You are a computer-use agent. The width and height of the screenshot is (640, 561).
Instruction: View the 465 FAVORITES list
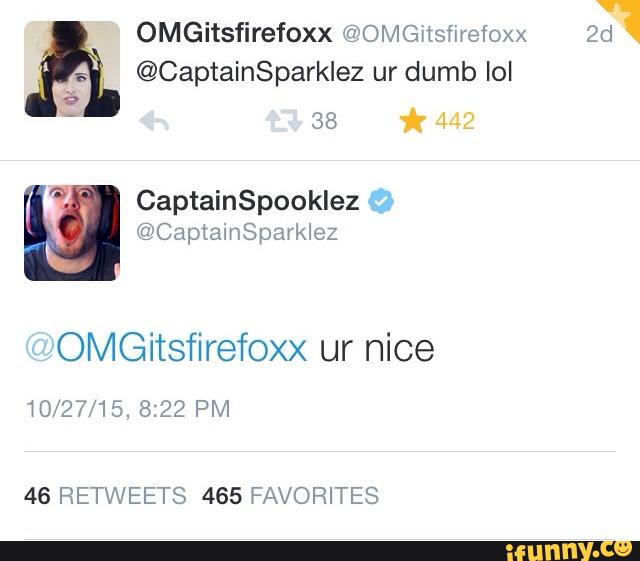click(290, 496)
